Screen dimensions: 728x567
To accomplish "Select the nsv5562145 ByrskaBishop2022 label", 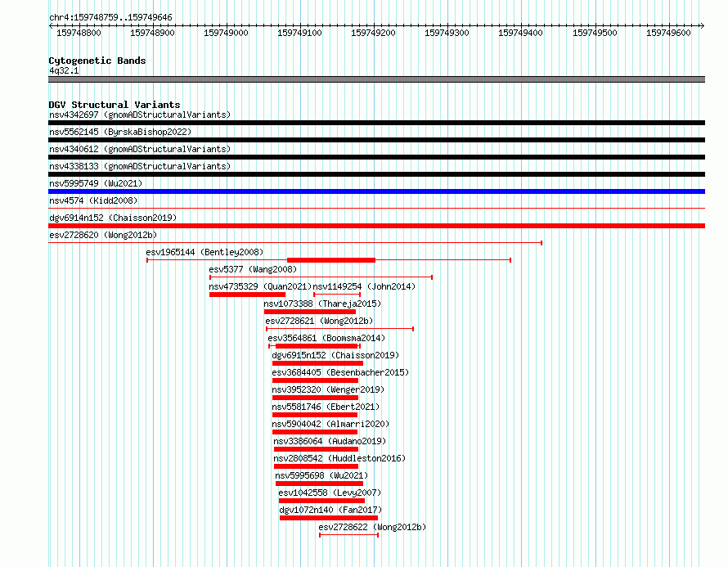I will (120, 132).
